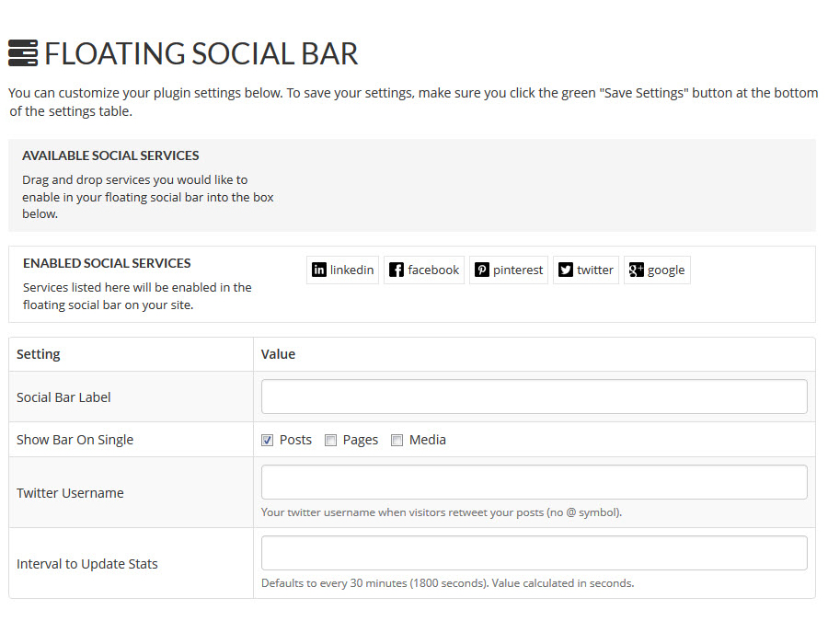Click into the Twitter Username field
This screenshot has width=828, height=644.
tap(535, 482)
